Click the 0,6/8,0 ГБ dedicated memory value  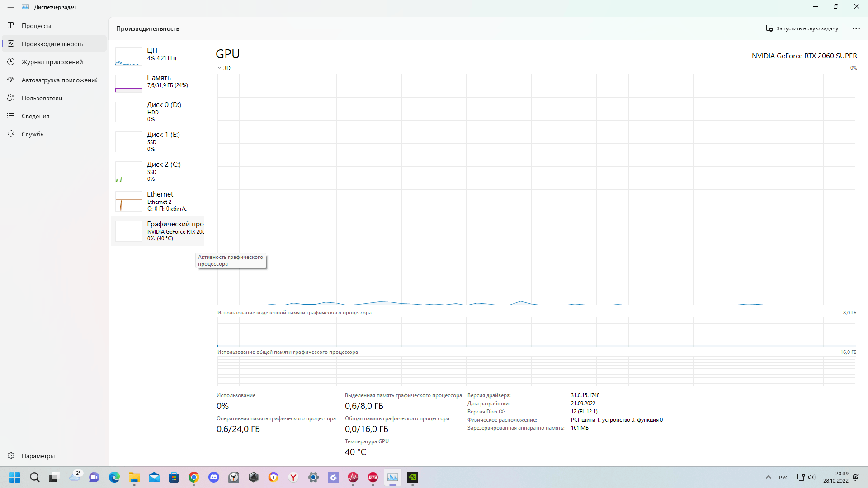[x=364, y=406]
